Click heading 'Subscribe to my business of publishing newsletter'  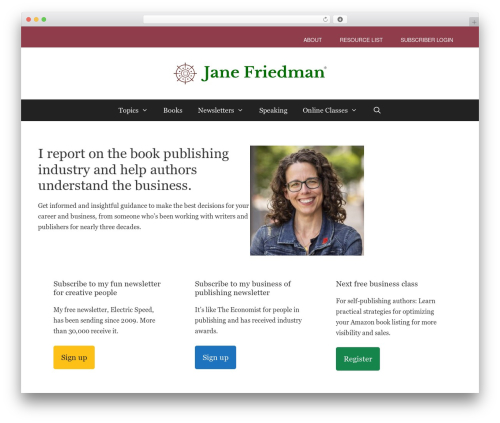pyautogui.click(x=243, y=288)
